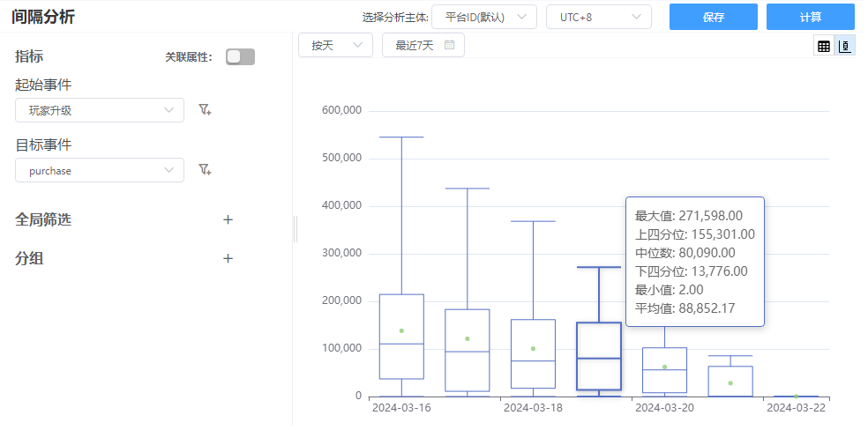
Task: Switch to box plot chart view icon
Action: (845, 47)
